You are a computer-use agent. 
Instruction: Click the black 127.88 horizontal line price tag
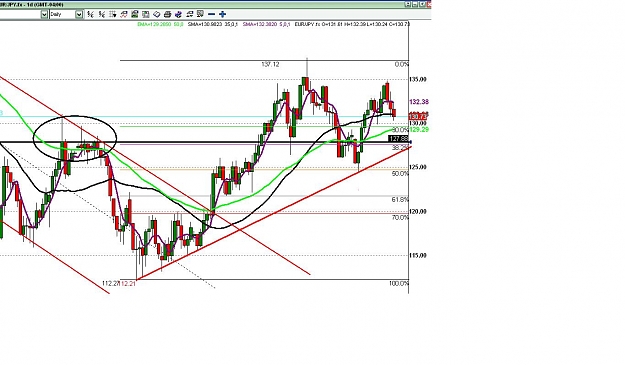(398, 139)
